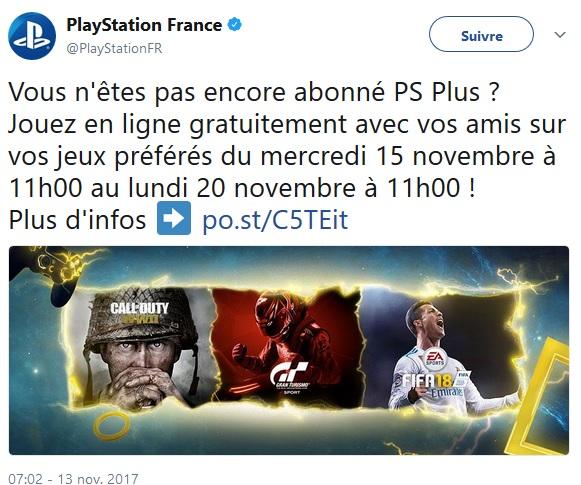Click the tweet text about PS Plus
The image size is (581, 485).
tap(287, 156)
